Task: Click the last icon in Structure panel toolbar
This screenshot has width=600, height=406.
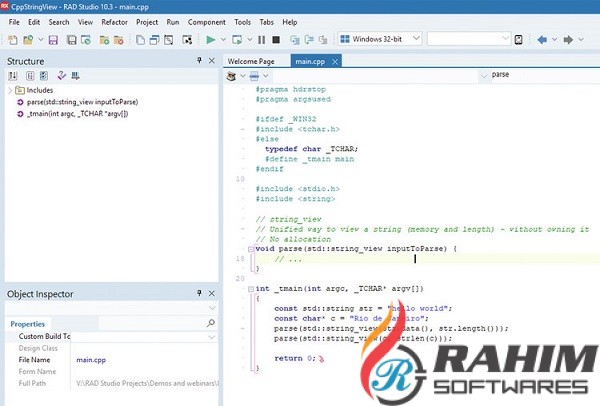Action: 75,76
